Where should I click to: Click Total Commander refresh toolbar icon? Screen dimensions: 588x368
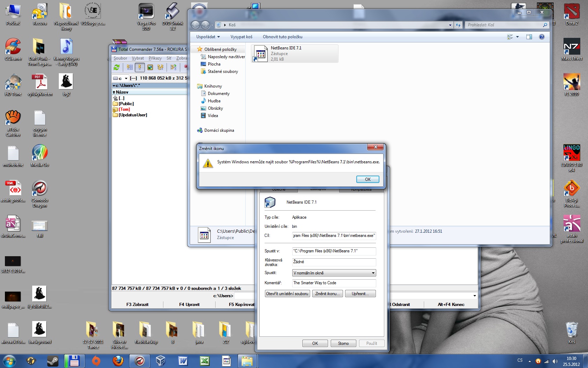[x=117, y=67]
